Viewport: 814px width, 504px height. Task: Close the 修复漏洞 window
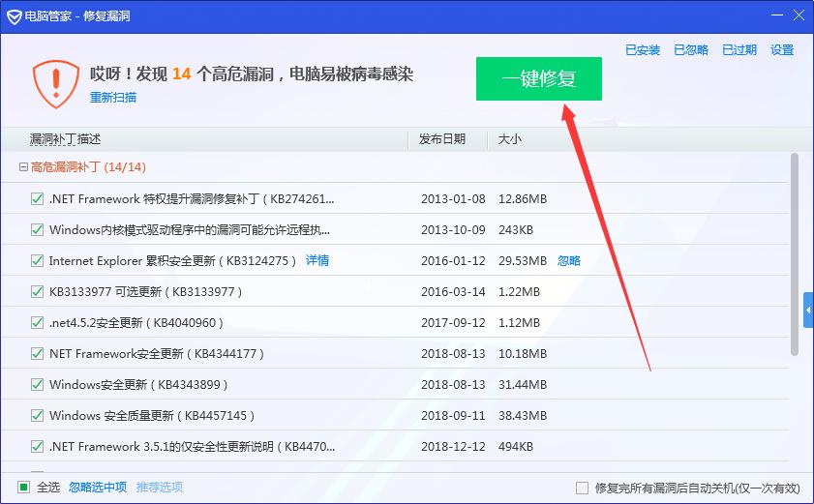(x=799, y=15)
